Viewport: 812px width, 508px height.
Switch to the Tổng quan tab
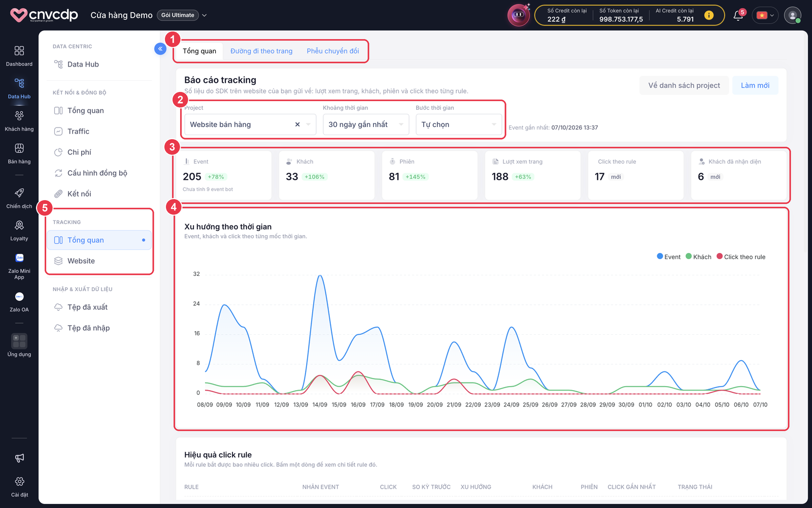(x=199, y=51)
